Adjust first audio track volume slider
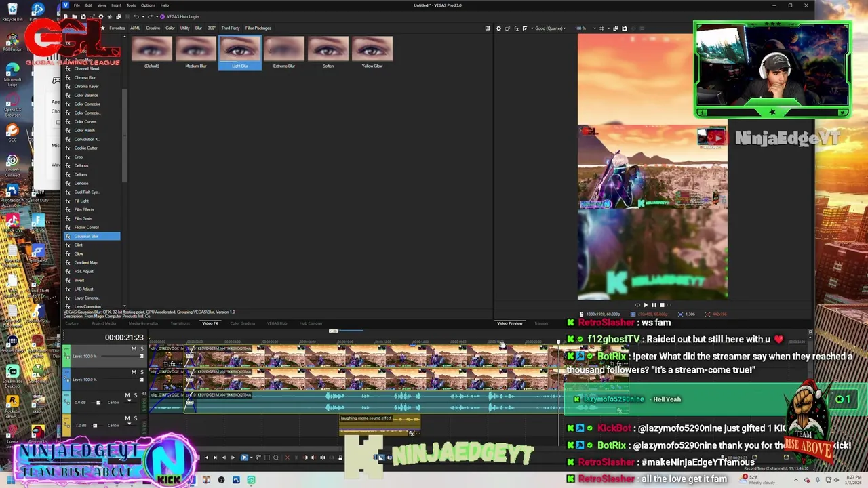The image size is (868, 488). coord(98,403)
